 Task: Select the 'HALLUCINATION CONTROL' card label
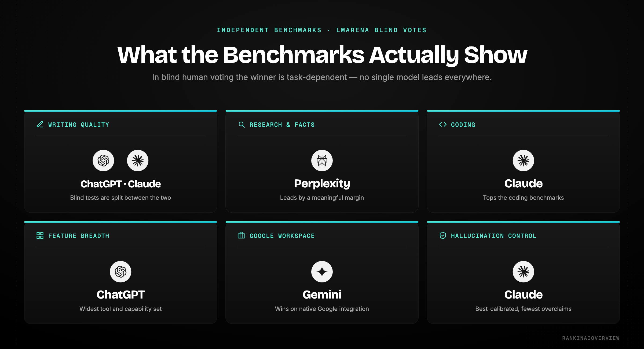[x=493, y=236]
